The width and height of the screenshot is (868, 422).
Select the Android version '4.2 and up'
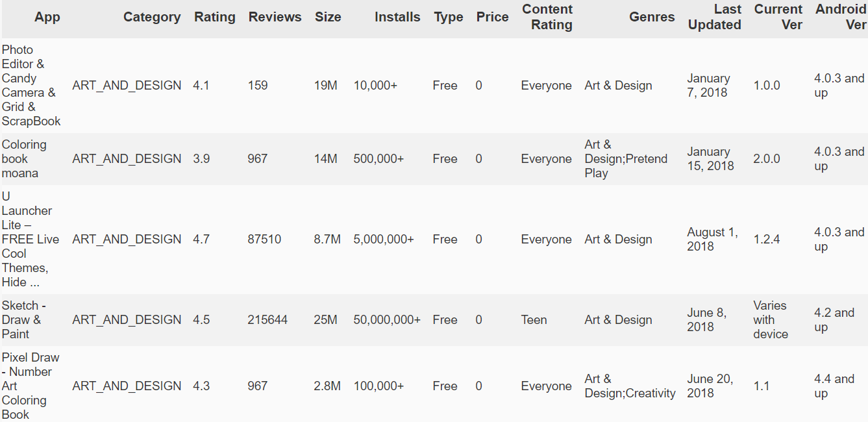point(834,320)
